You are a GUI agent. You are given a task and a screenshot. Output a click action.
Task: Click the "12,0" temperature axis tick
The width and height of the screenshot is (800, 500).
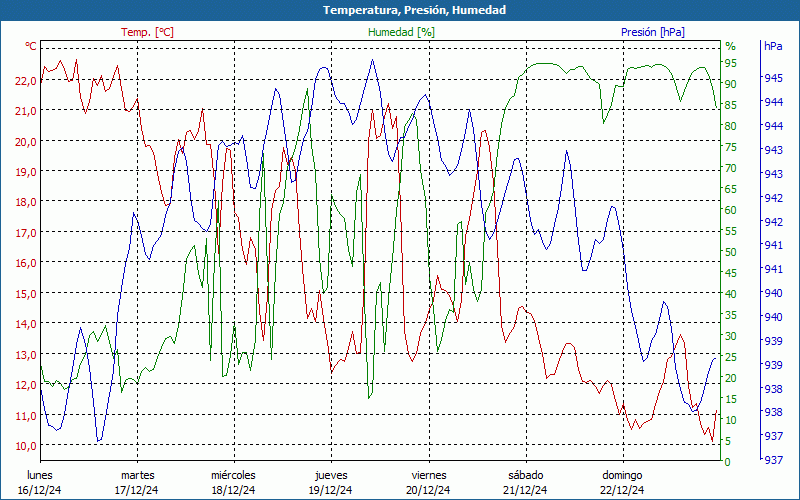click(x=27, y=385)
